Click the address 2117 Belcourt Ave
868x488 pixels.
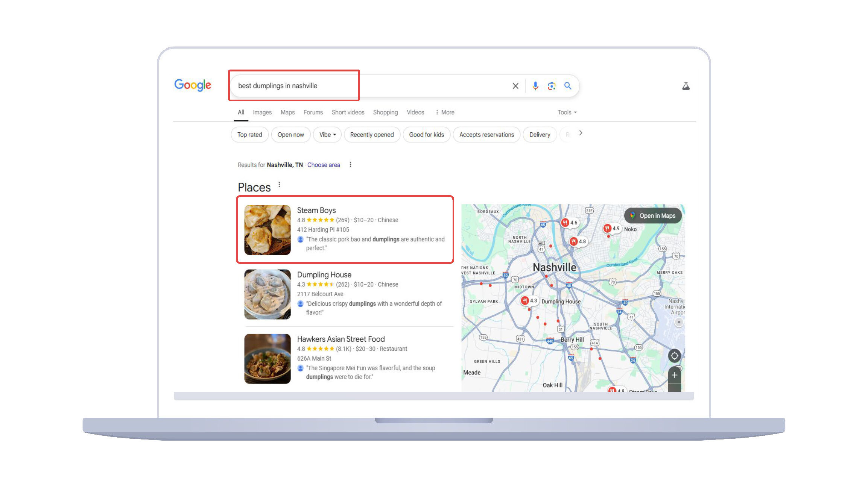click(320, 294)
